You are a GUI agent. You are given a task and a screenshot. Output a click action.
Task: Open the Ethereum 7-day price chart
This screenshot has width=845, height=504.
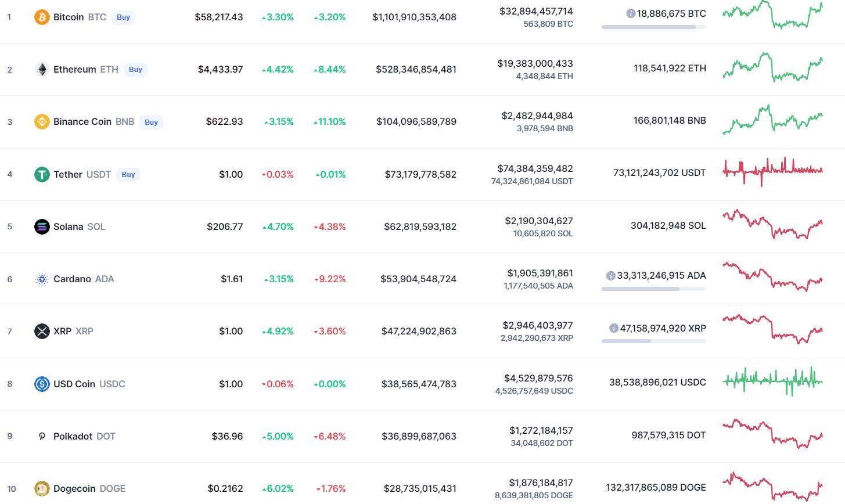(772, 68)
